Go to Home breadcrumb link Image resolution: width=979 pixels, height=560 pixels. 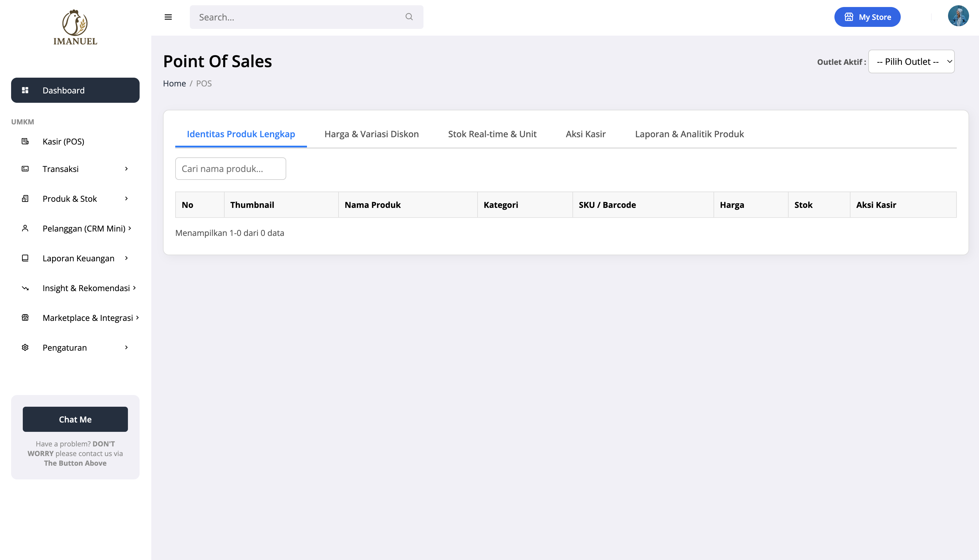tap(174, 84)
